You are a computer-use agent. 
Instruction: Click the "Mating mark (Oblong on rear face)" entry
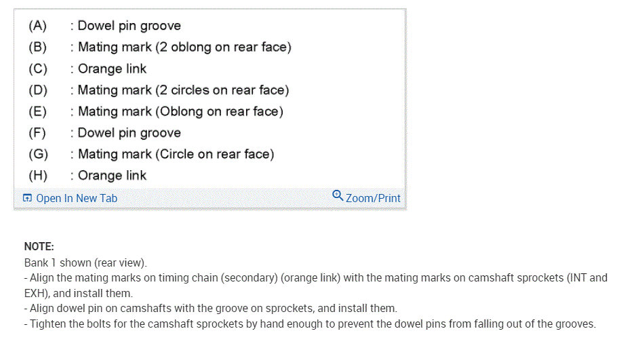[x=180, y=111]
